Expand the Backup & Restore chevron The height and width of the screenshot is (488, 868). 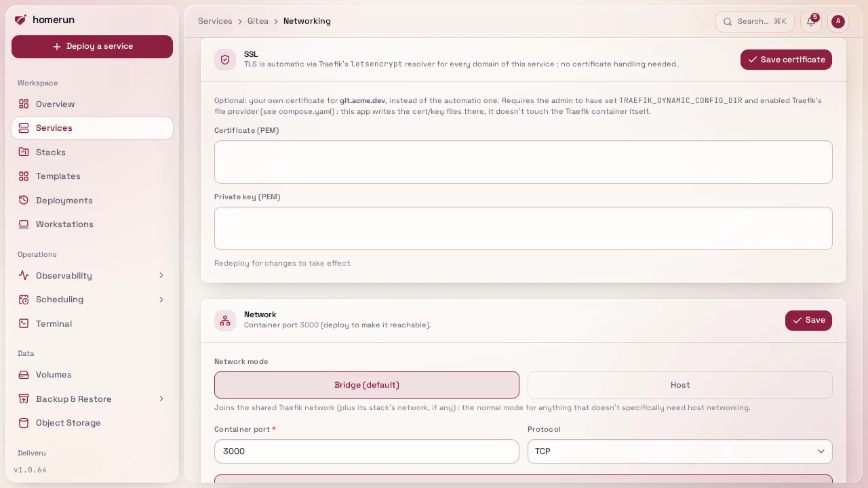click(161, 399)
